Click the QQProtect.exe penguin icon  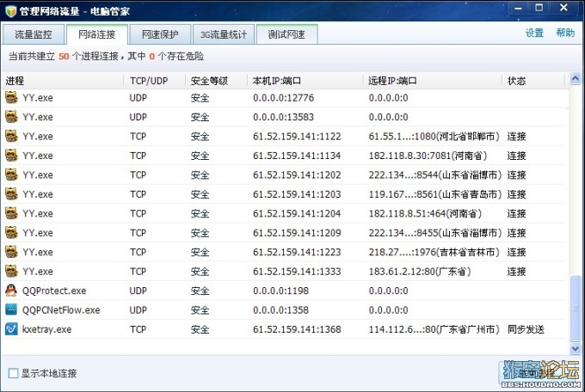coord(11,291)
